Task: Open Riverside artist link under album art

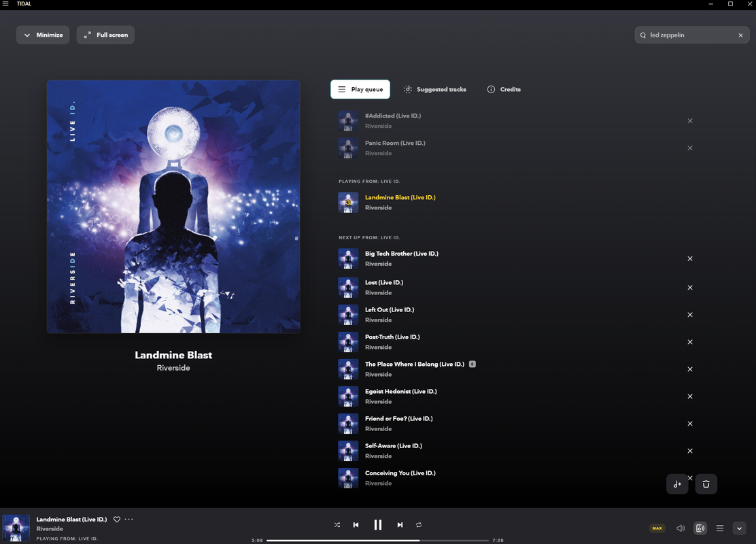Action: [x=173, y=368]
